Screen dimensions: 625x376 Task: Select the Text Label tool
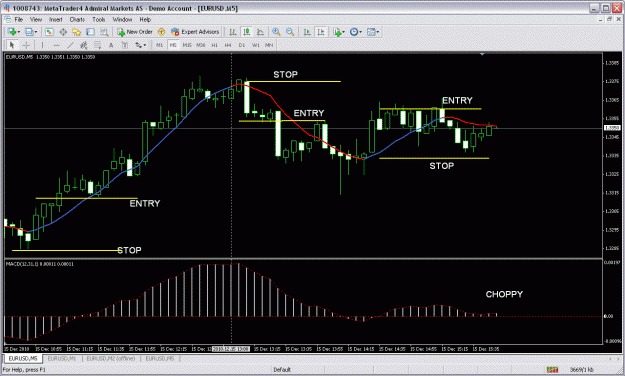[125, 45]
